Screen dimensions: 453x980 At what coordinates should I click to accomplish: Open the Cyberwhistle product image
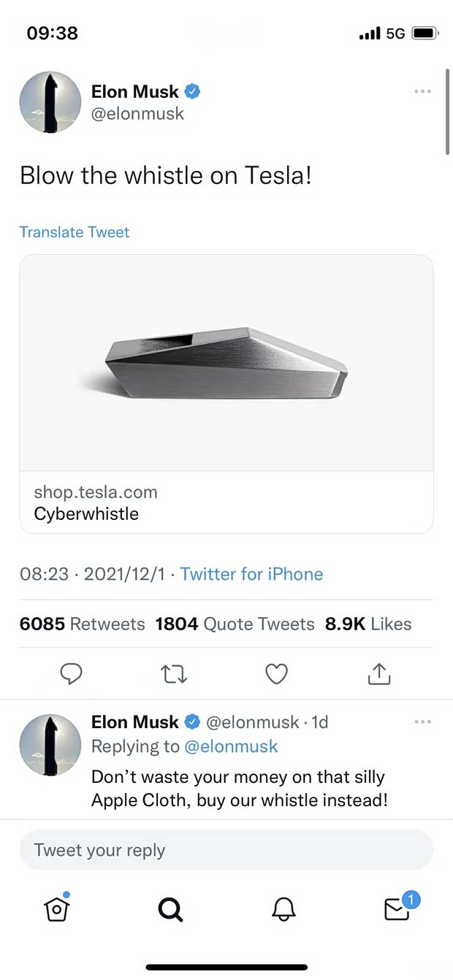coord(226,363)
